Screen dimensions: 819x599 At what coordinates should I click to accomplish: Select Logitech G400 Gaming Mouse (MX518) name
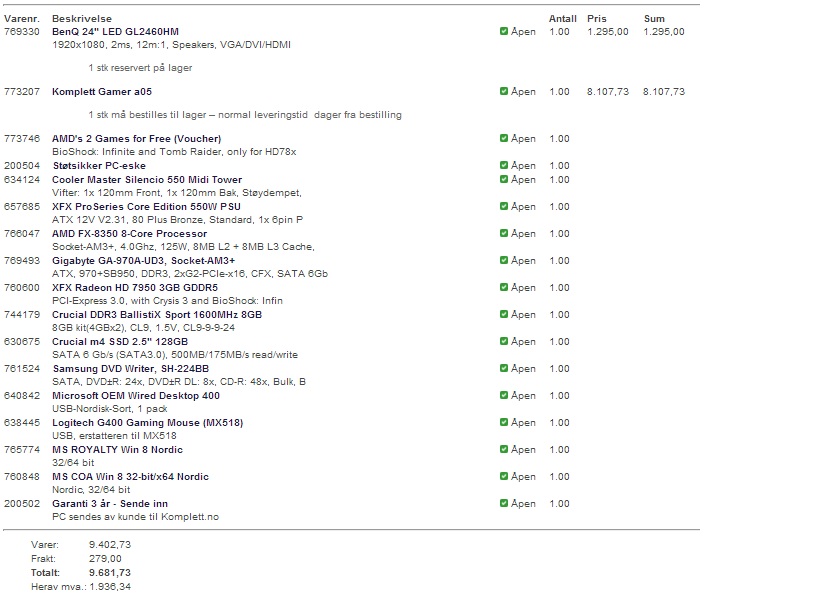pos(147,422)
